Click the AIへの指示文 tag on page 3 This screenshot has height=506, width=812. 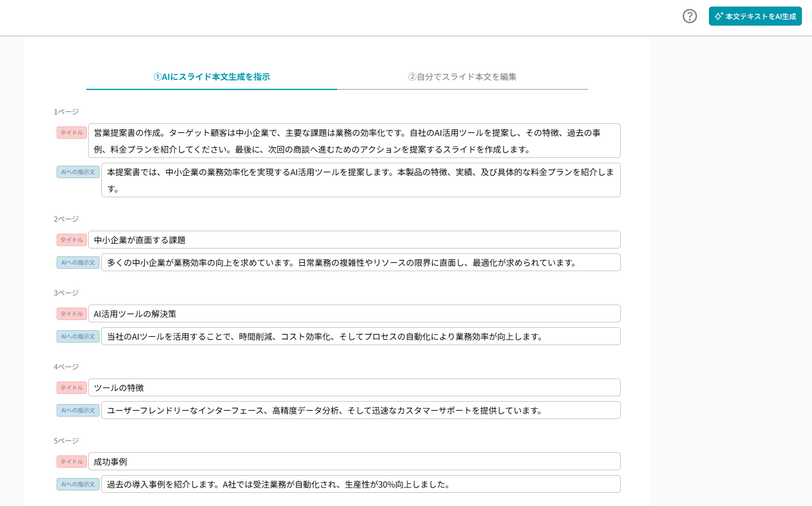click(78, 336)
